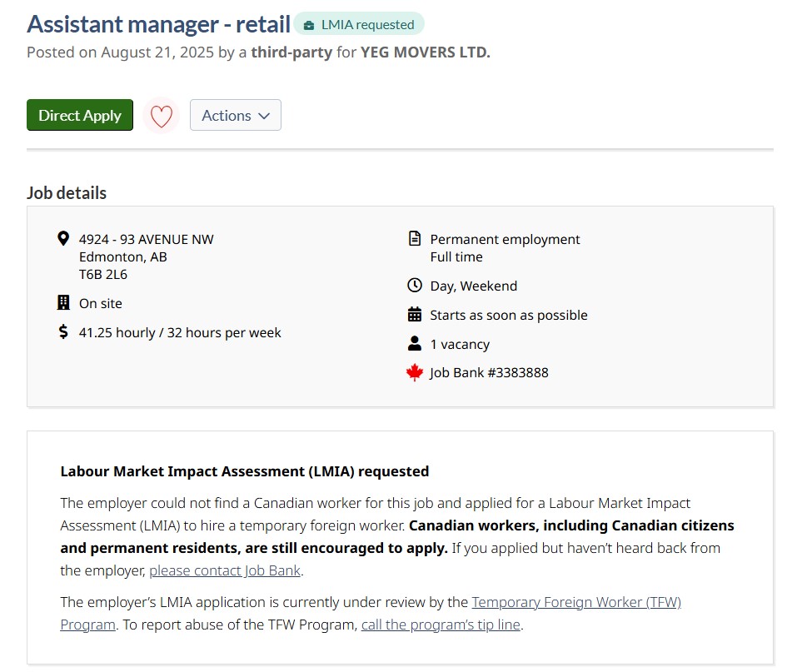Click the person icon beside 1 vacancy
Viewport: 787px width, 672px height.
click(415, 344)
